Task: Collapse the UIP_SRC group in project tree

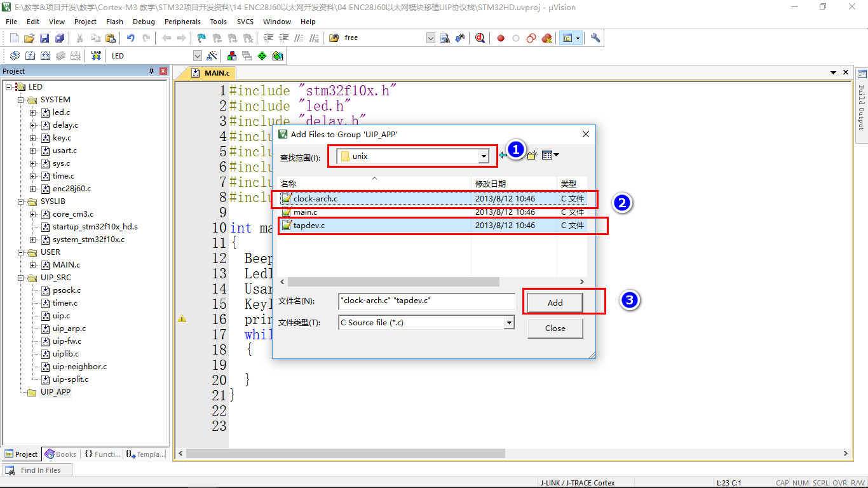Action: tap(21, 278)
